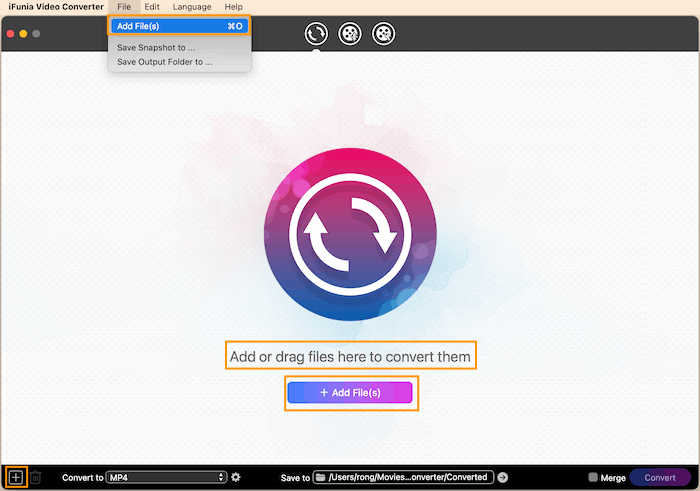Click the add file plus icon in bottom bar
The height and width of the screenshot is (491, 700).
[x=15, y=477]
